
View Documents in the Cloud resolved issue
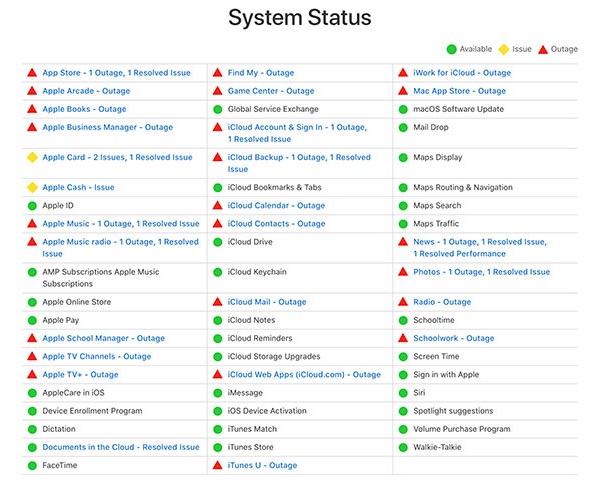(120, 447)
